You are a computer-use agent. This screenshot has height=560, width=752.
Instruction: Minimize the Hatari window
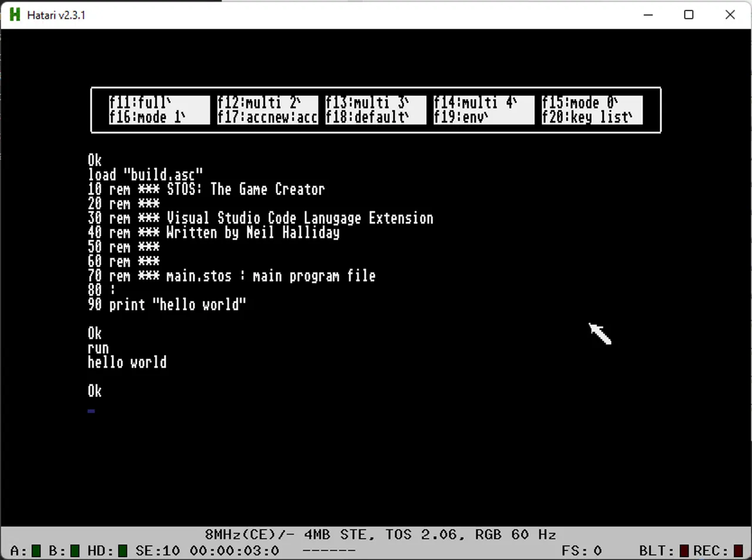click(x=649, y=15)
